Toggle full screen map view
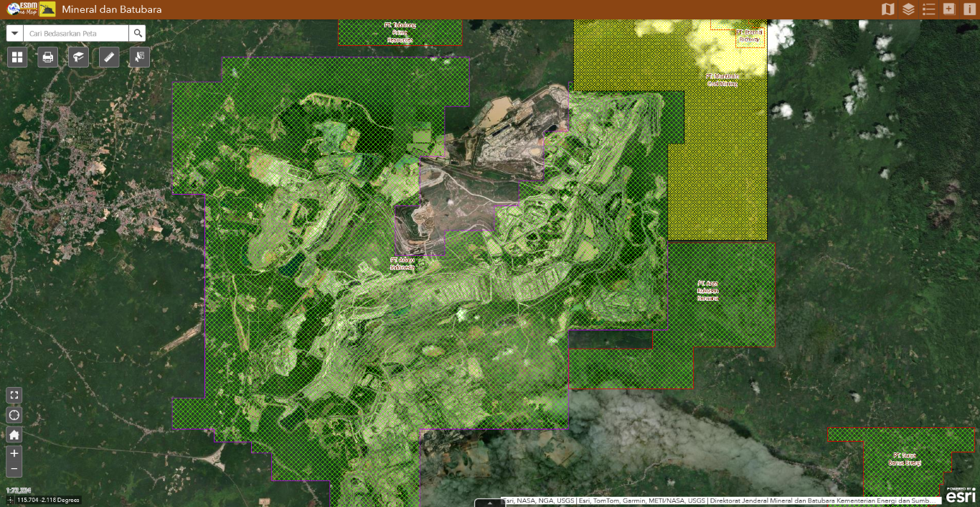This screenshot has width=980, height=507. pyautogui.click(x=14, y=395)
